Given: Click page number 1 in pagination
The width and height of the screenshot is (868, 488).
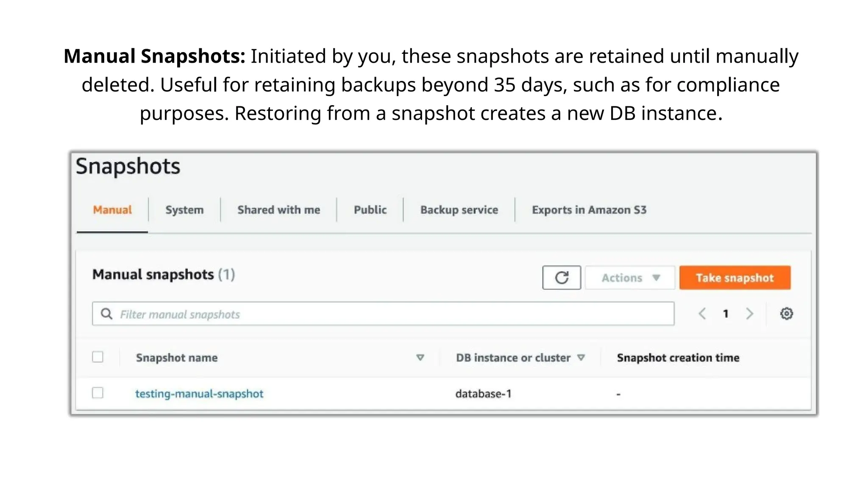Looking at the screenshot, I should click(x=726, y=314).
